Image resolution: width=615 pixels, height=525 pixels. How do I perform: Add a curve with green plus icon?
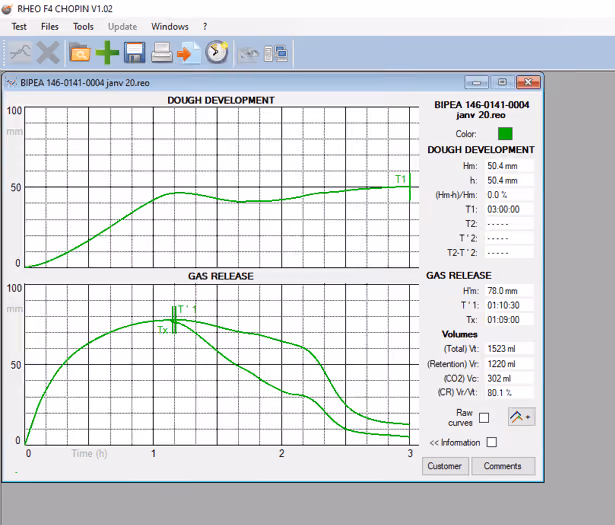(107, 52)
